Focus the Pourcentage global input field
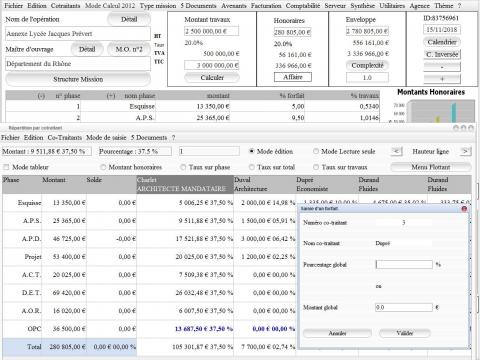Screen dimensions: 480x360 tap(404, 265)
